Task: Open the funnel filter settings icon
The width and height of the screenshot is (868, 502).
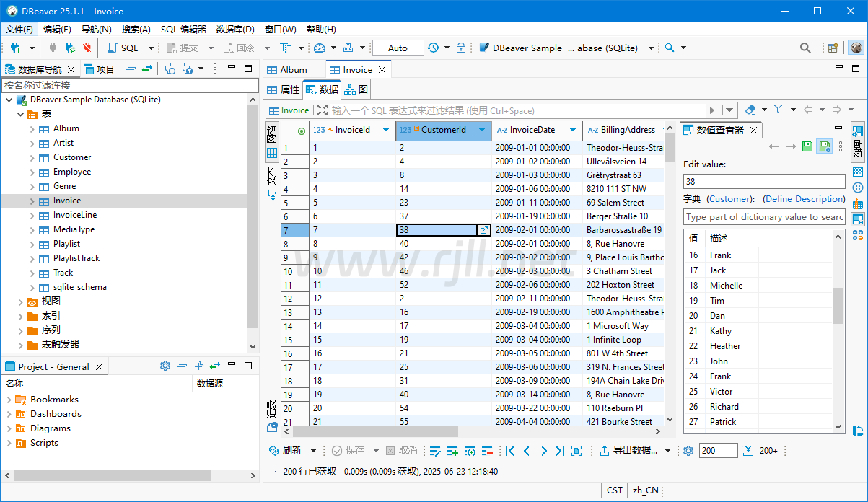Action: (779, 110)
